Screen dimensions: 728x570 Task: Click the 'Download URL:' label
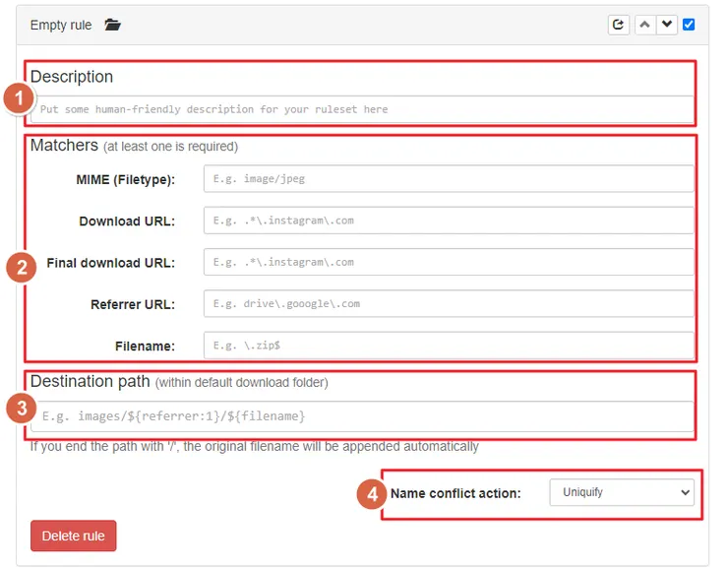point(127,222)
